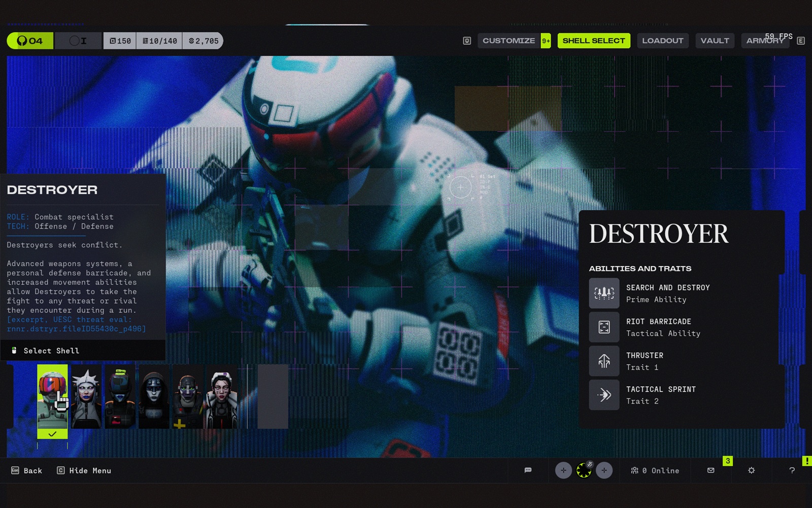Go to the Vault tab
812x508 pixels.
click(x=715, y=41)
